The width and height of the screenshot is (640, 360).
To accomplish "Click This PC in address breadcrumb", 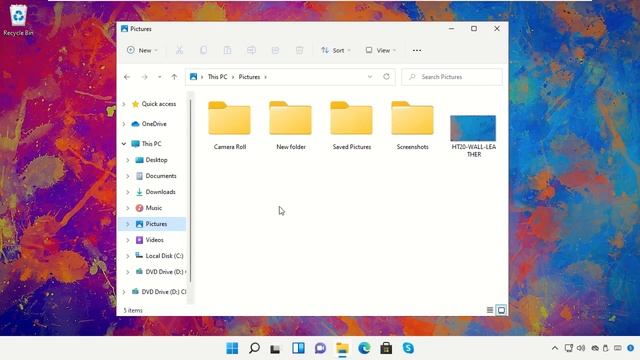I will point(218,77).
